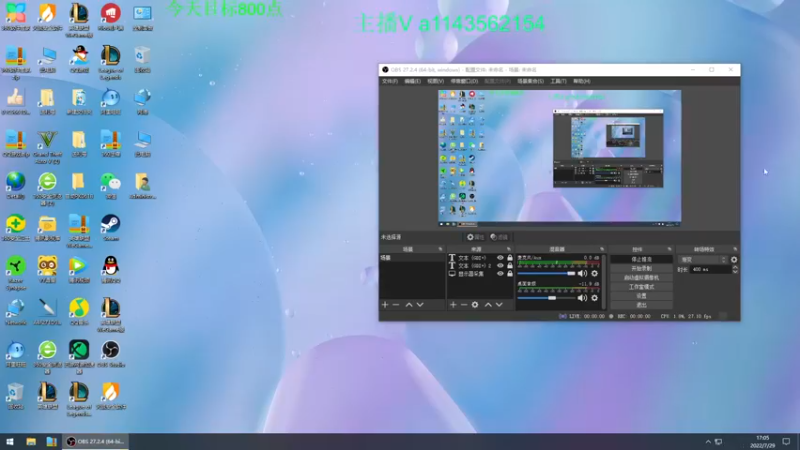Open transition properties gear next to 渐变
800x450 pixels.
tap(734, 260)
